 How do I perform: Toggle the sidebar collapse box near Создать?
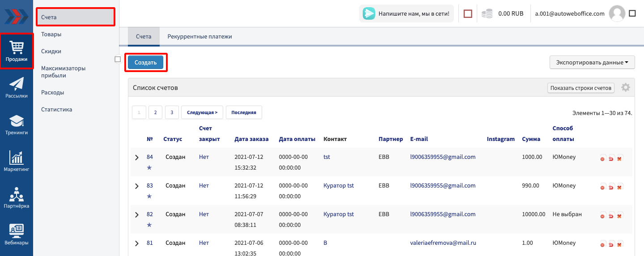[x=118, y=59]
